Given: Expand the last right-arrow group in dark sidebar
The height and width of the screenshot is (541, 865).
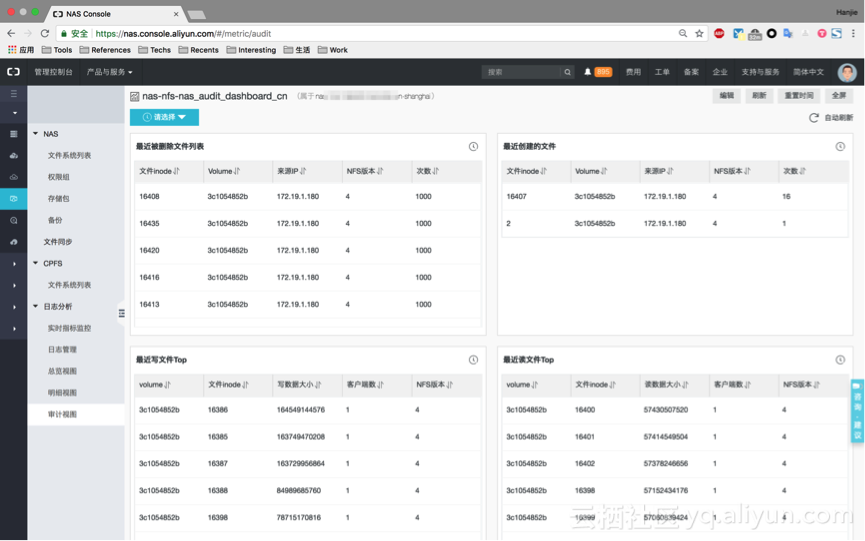Looking at the screenshot, I should (14, 329).
